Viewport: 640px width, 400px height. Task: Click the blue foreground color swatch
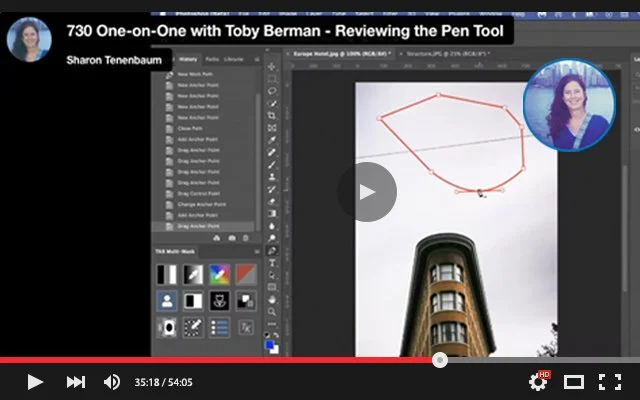coord(269,345)
